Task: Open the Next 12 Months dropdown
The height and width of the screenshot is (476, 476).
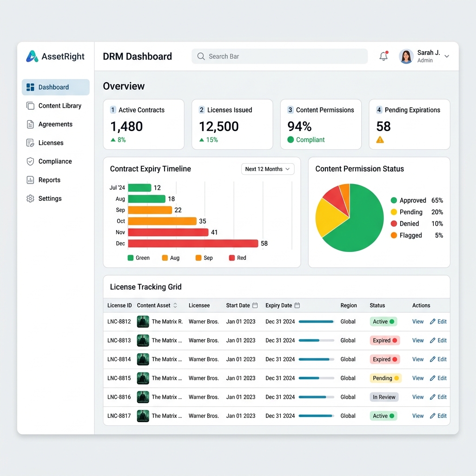Action: (x=267, y=169)
